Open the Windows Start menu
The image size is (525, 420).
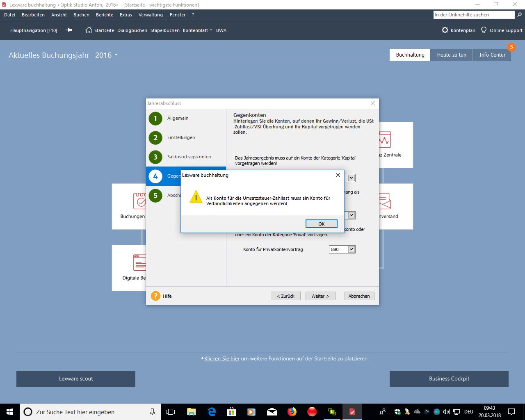point(10,412)
